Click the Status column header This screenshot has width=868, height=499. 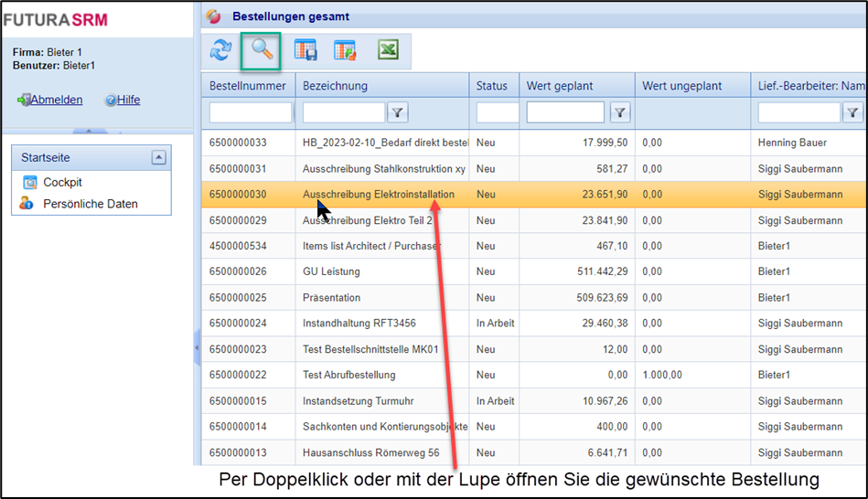492,86
